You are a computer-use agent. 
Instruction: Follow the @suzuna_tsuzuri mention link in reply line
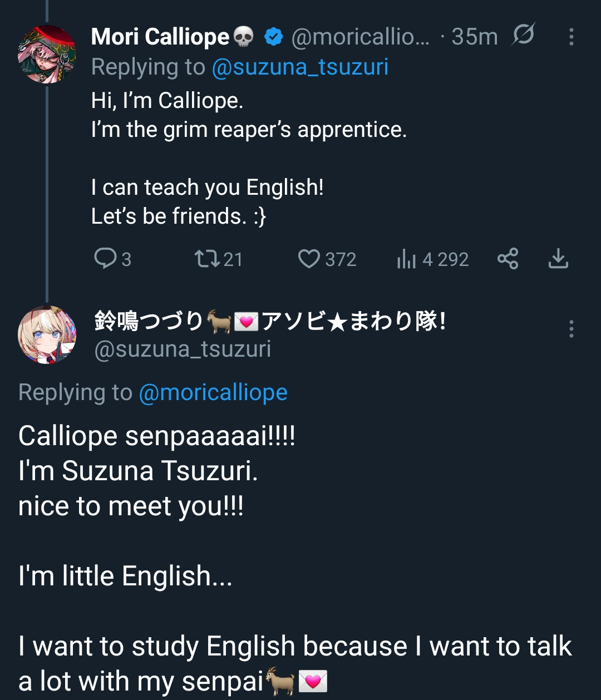pyautogui.click(x=300, y=67)
